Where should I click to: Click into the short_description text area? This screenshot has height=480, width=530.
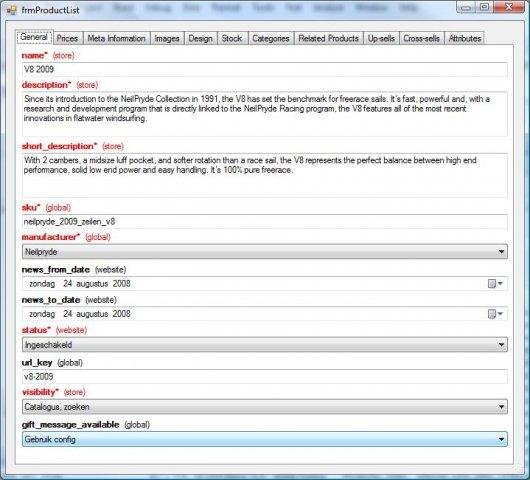click(x=265, y=175)
